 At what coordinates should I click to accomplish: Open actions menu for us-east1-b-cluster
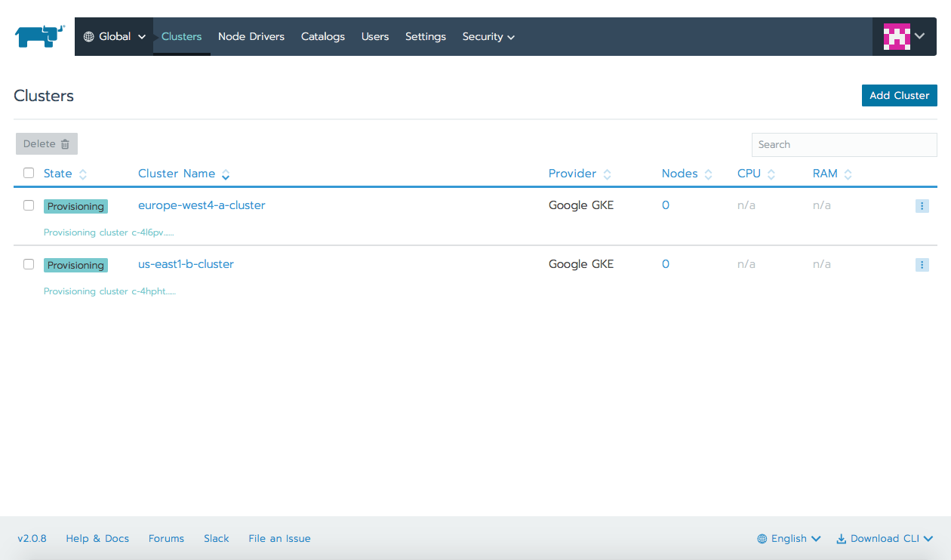tap(922, 265)
